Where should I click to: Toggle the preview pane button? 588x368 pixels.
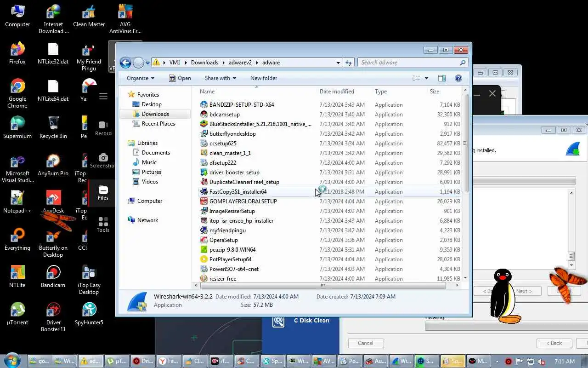click(x=441, y=78)
